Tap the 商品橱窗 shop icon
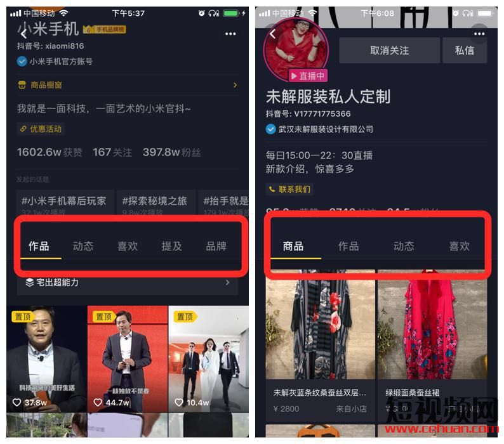 (22, 85)
